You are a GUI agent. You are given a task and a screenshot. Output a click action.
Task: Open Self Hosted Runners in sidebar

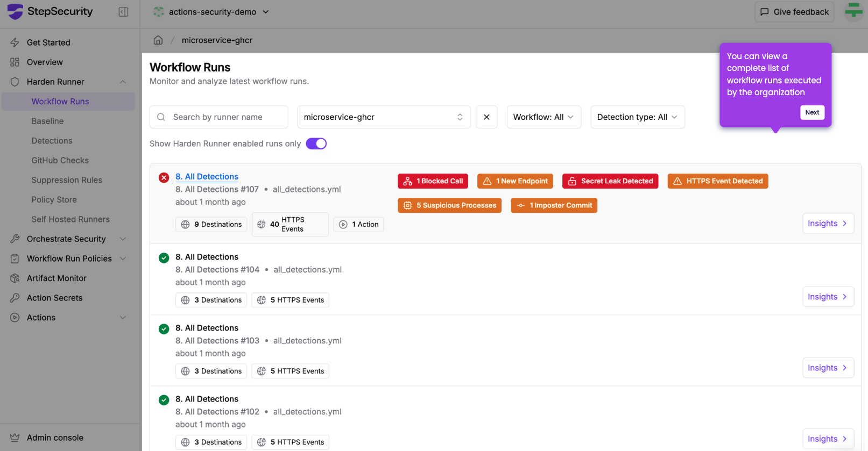(x=70, y=219)
